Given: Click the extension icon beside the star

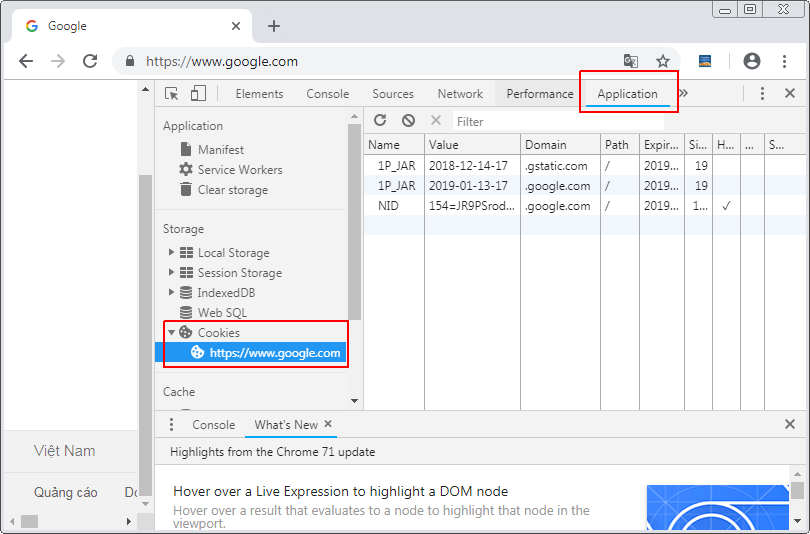Looking at the screenshot, I should click(x=705, y=61).
